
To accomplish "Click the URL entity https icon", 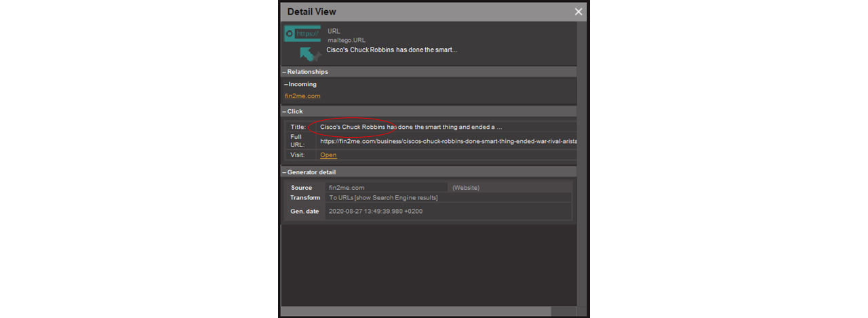I will (x=302, y=33).
